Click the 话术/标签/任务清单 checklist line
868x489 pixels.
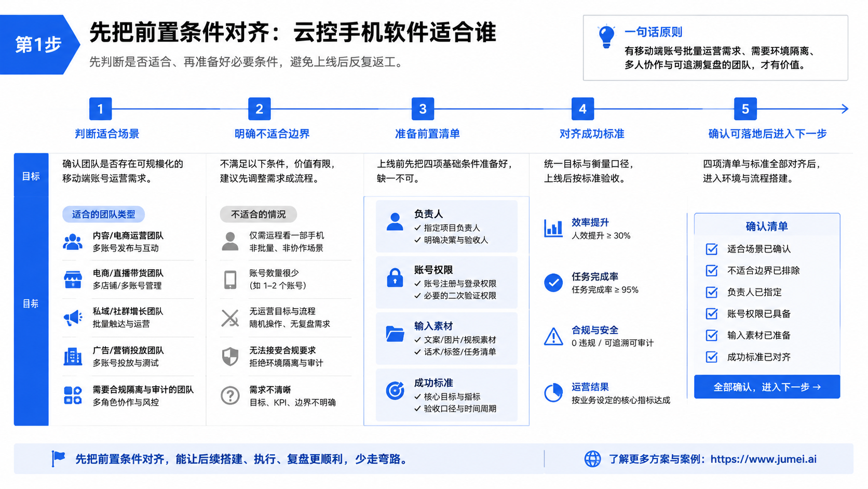455,352
